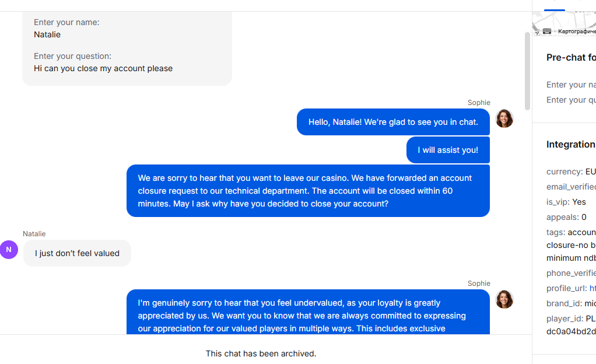Open the Картографические map data link
This screenshot has height=364, width=596.
click(577, 31)
